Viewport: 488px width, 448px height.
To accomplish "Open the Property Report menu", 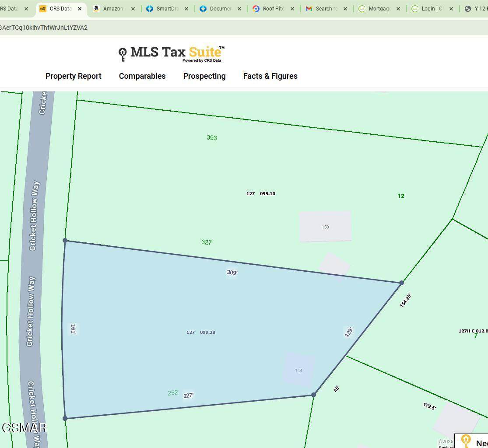I will (x=74, y=76).
